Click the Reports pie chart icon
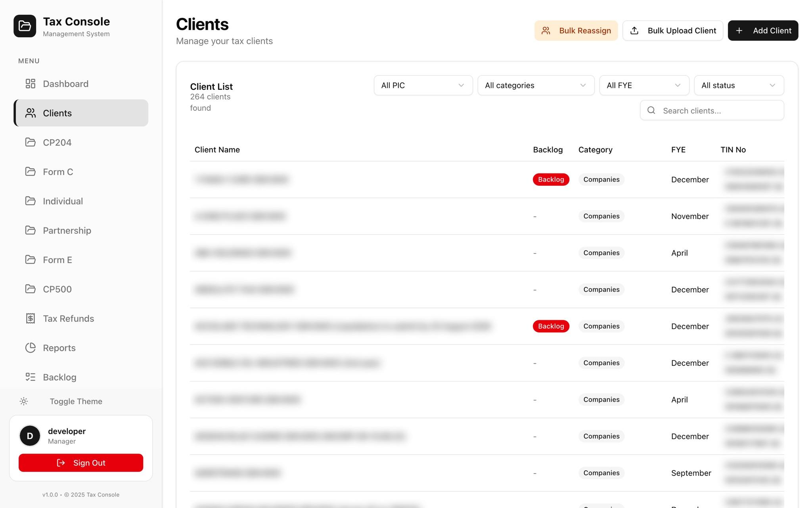The width and height of the screenshot is (812, 508). [x=31, y=348]
